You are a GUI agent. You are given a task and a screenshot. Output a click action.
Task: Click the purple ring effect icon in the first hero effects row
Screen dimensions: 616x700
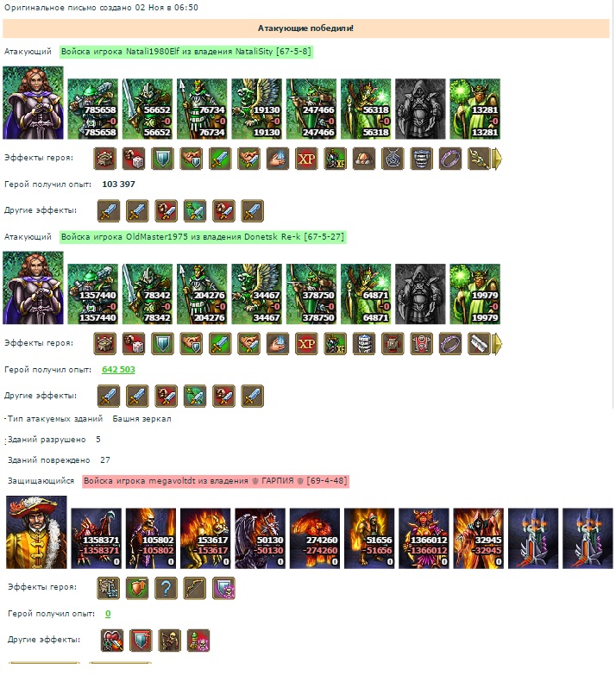(x=450, y=159)
